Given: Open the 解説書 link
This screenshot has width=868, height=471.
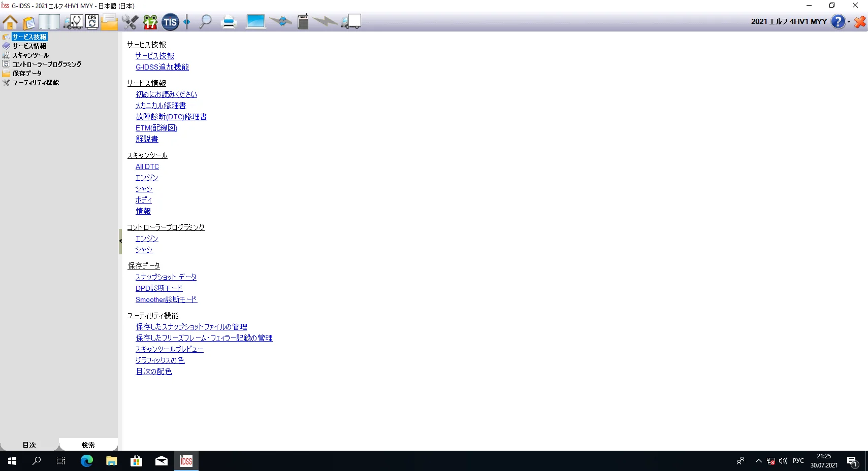Looking at the screenshot, I should [147, 139].
